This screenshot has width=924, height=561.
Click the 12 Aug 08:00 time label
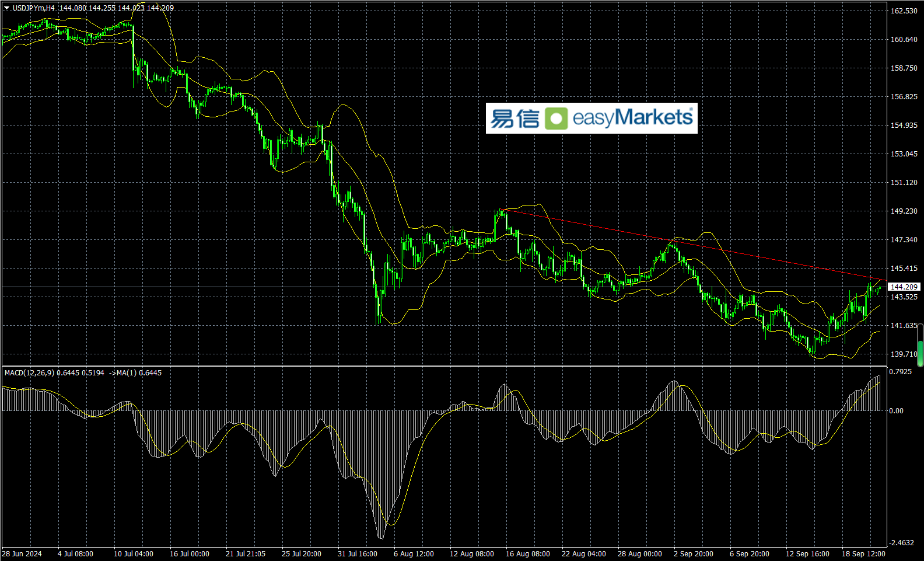pyautogui.click(x=472, y=553)
